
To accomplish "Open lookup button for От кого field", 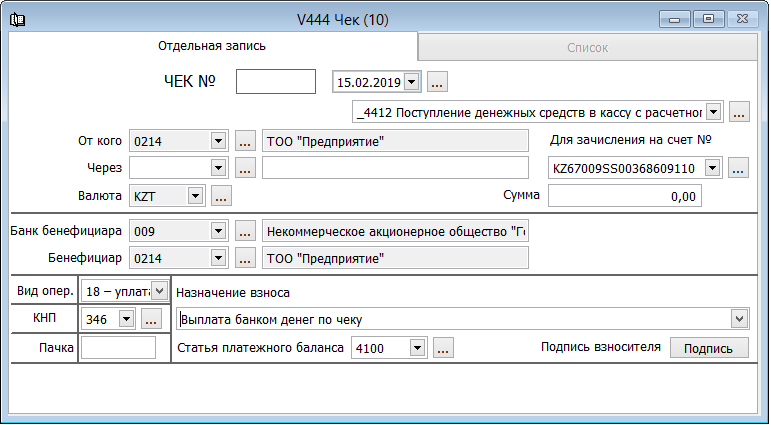I will click(x=245, y=141).
